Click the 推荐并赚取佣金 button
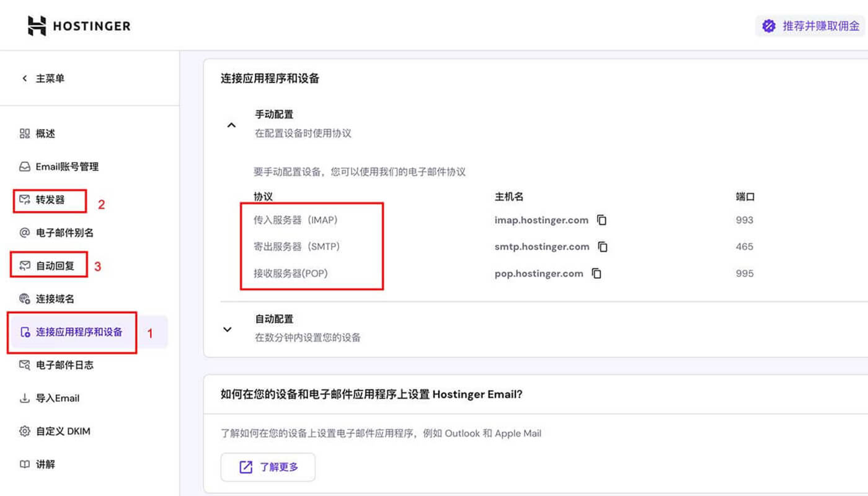 pos(811,26)
